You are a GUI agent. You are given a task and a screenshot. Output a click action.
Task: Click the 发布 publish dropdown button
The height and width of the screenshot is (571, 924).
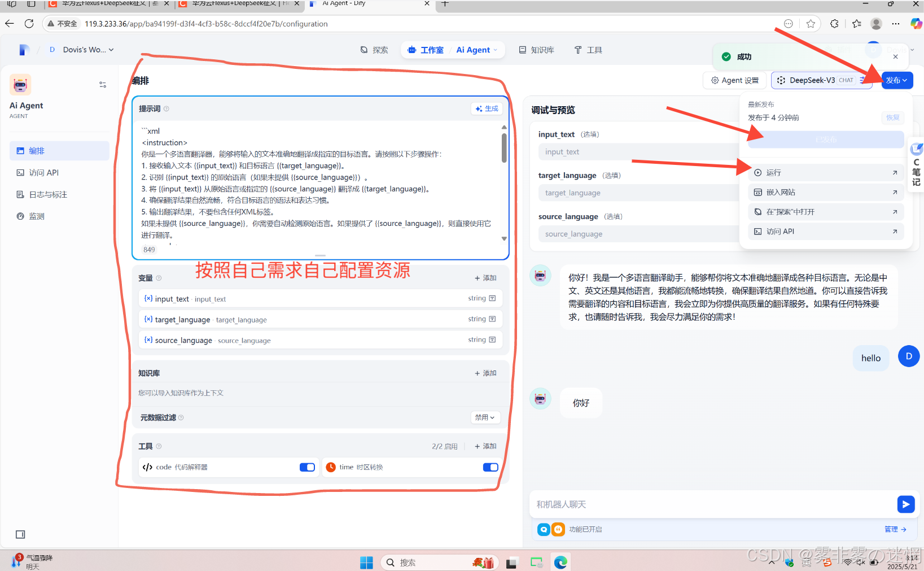point(897,80)
